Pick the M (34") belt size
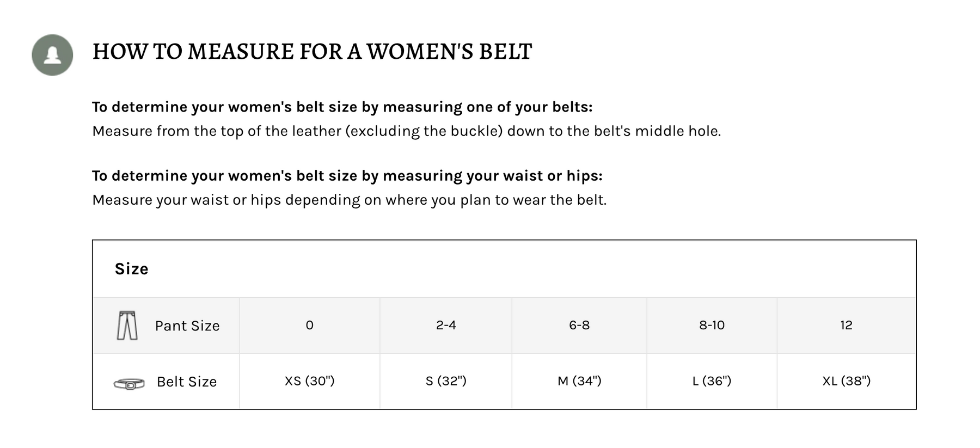 [579, 381]
